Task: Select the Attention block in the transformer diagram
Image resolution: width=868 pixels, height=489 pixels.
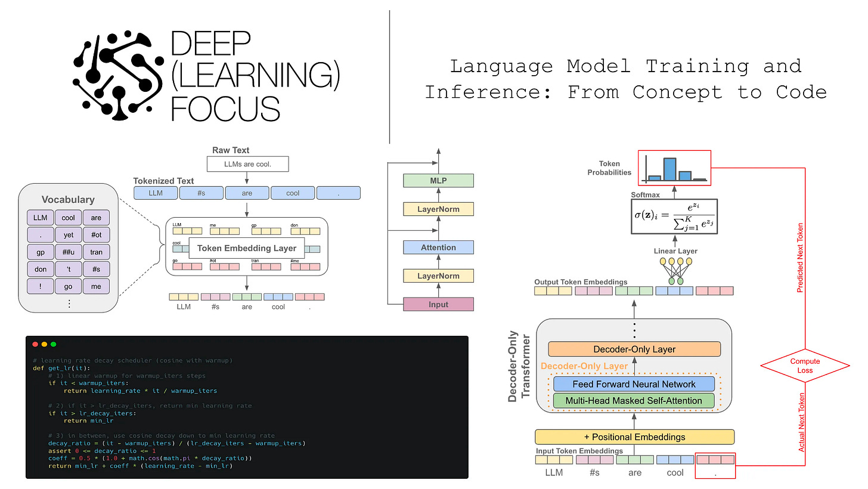Action: click(438, 247)
